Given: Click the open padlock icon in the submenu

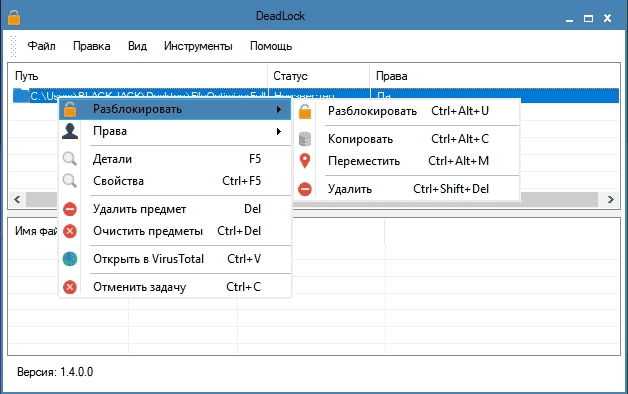Looking at the screenshot, I should pyautogui.click(x=305, y=111).
